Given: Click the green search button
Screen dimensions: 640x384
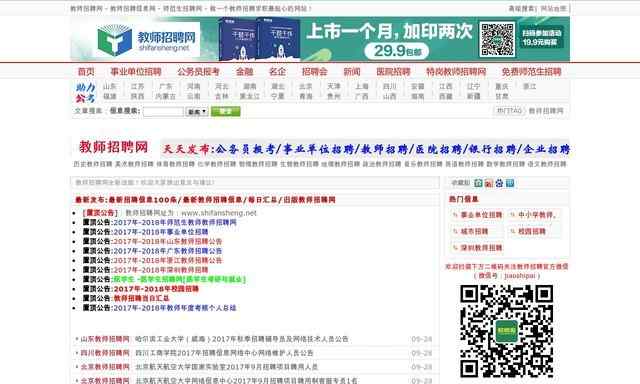Looking at the screenshot, I should [x=225, y=111].
